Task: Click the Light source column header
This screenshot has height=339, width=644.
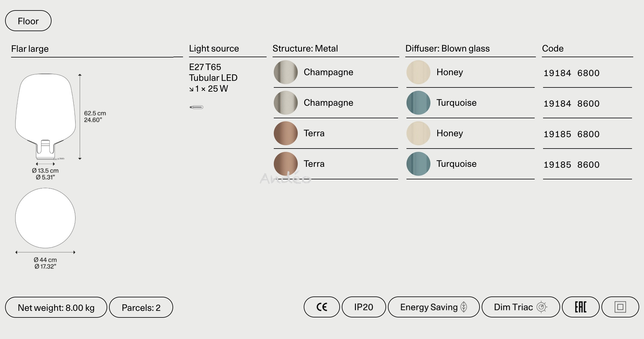Action: (214, 49)
